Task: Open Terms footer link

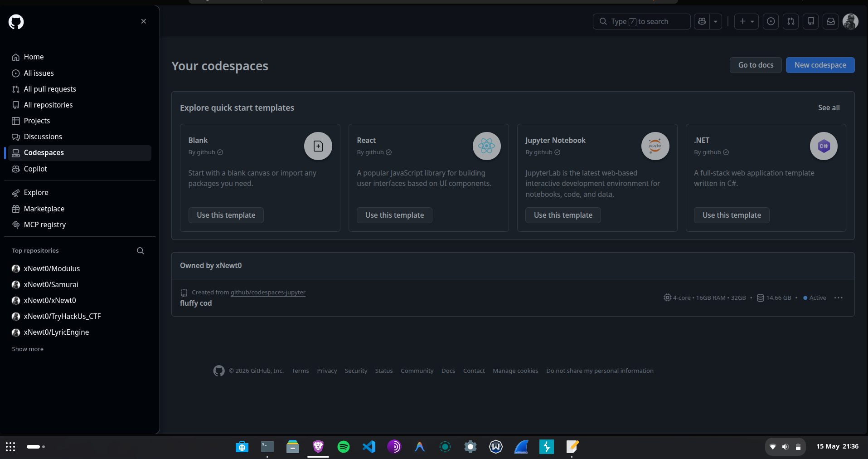Action: click(300, 371)
